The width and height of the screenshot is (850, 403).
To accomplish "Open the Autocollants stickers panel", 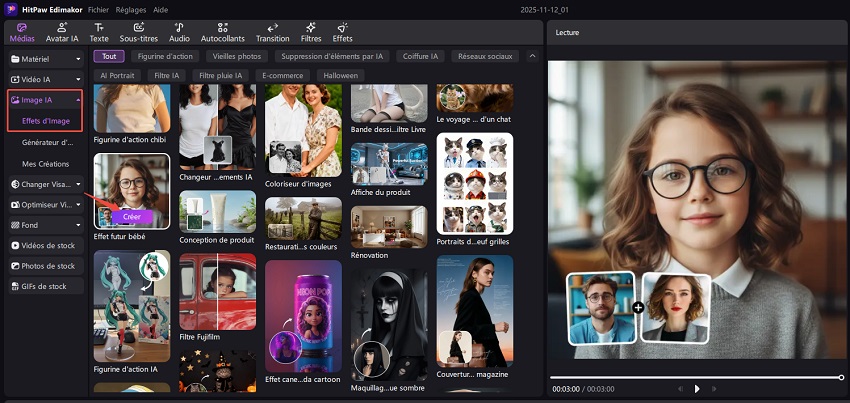I will tap(221, 31).
